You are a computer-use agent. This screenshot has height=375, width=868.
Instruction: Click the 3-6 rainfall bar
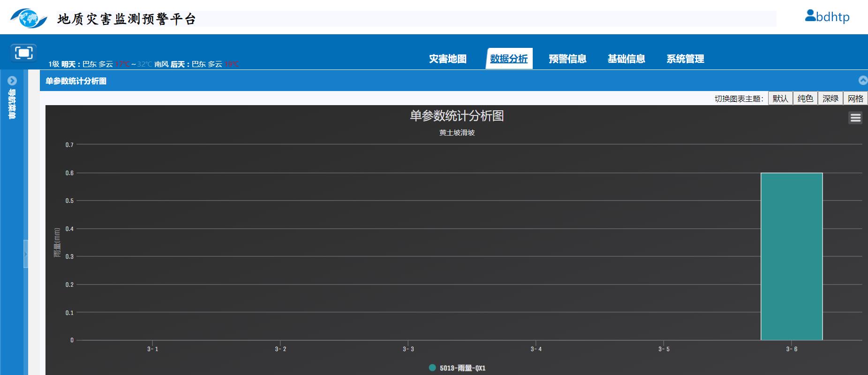coord(792,256)
